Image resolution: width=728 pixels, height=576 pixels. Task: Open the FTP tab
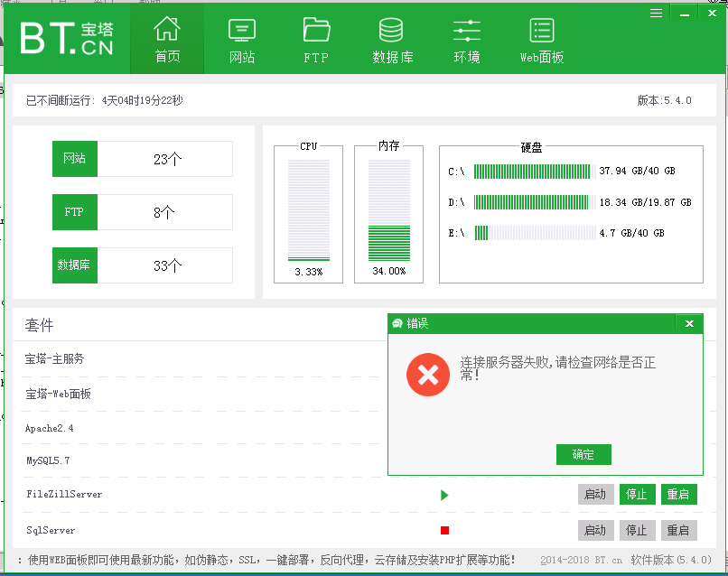point(316,39)
